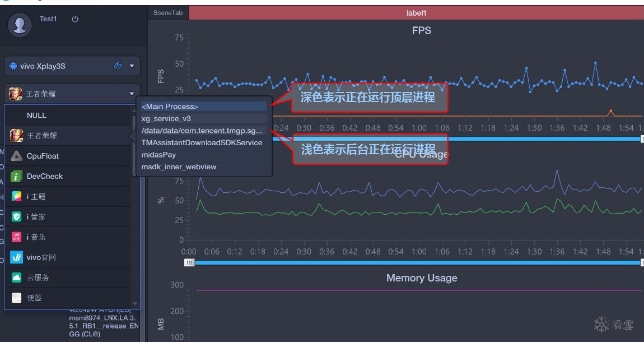Choose vivo官网 from the app list
Screen dimensions: 644x342
(68, 257)
